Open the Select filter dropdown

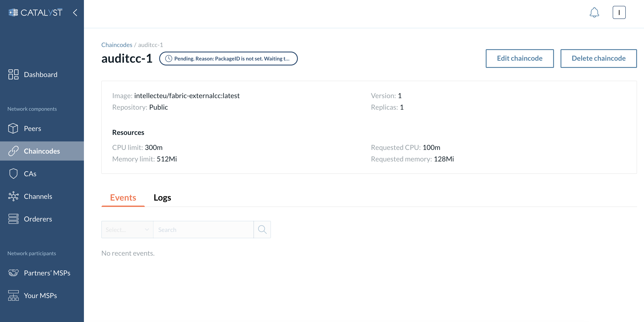(127, 229)
